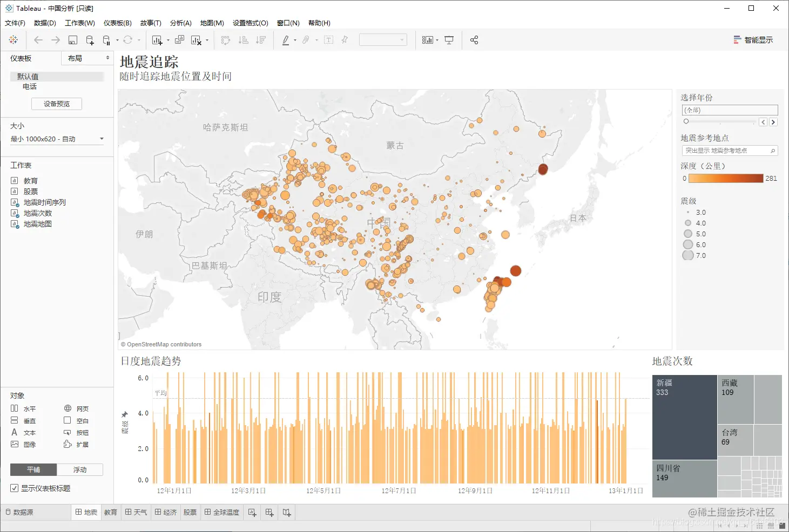789x532 pixels.
Task: Open the 数据(D) menu
Action: (x=45, y=23)
